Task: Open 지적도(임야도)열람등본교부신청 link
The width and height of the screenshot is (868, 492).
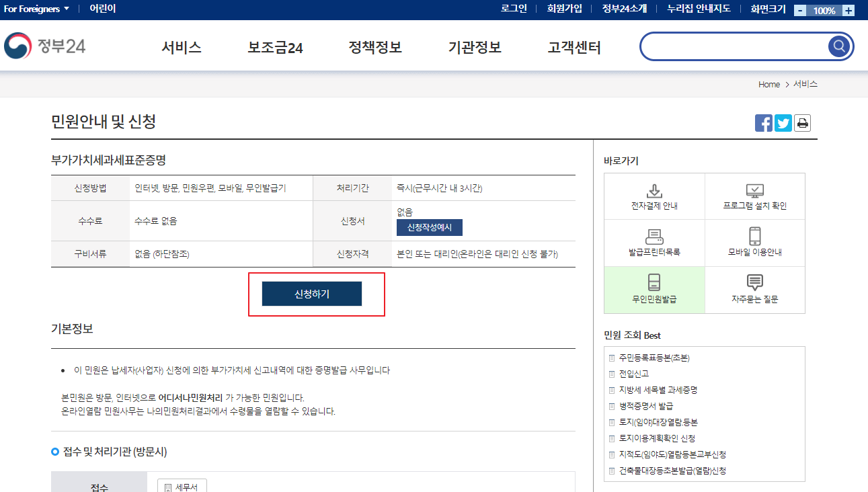Action: 672,454
